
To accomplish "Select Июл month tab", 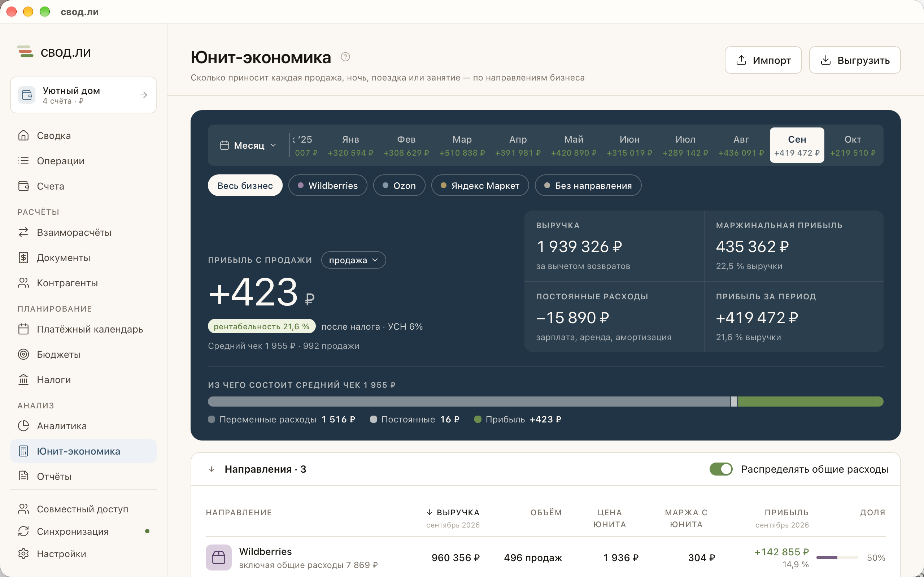I will [x=685, y=145].
